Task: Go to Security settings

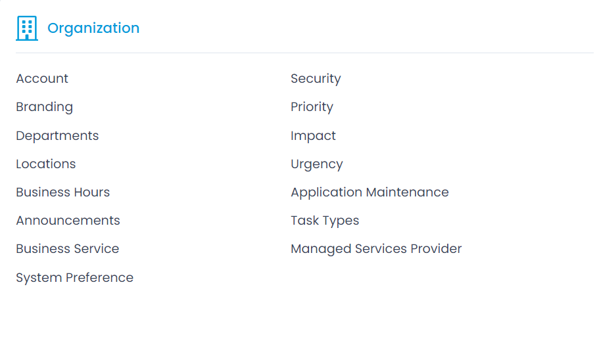Action: [316, 79]
